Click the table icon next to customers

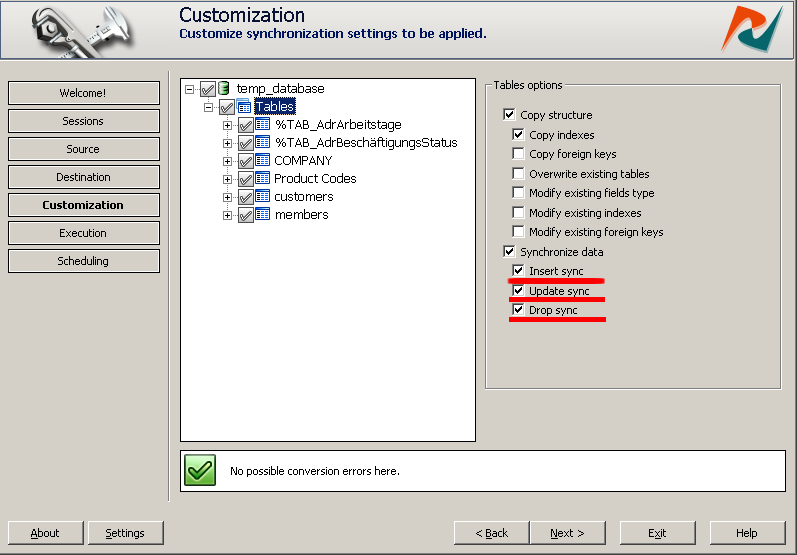[262, 196]
